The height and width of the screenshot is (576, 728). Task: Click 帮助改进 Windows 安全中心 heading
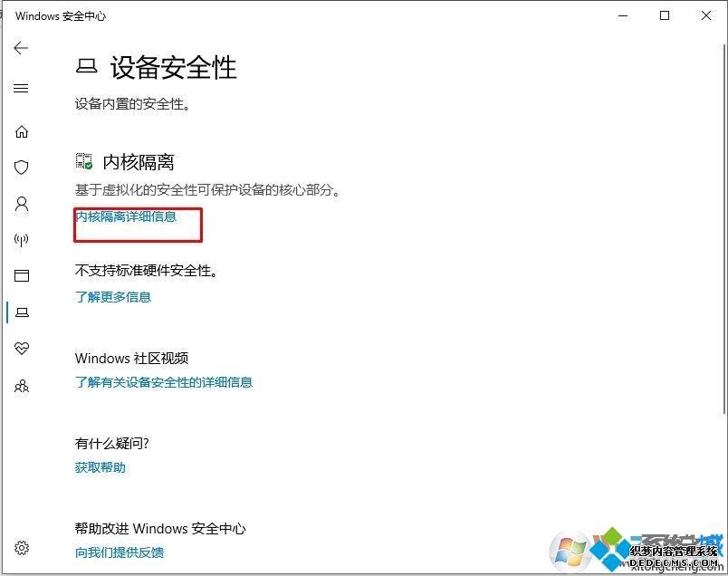point(160,528)
